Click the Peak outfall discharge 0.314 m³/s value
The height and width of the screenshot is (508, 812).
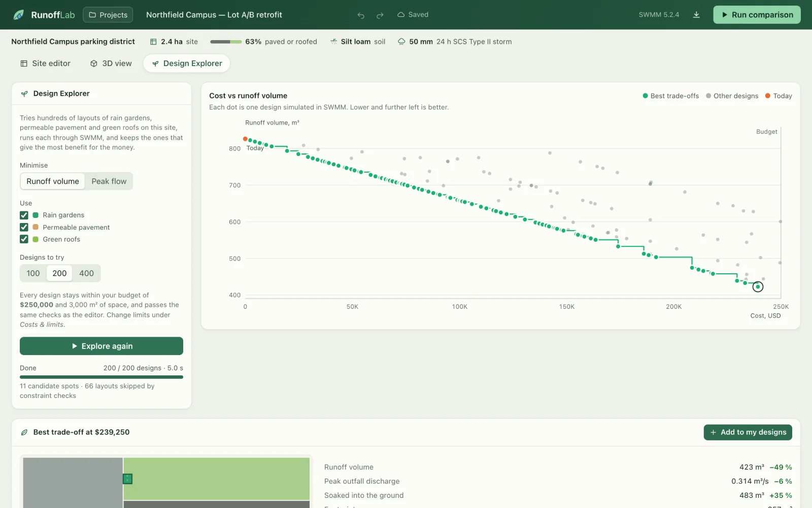750,481
